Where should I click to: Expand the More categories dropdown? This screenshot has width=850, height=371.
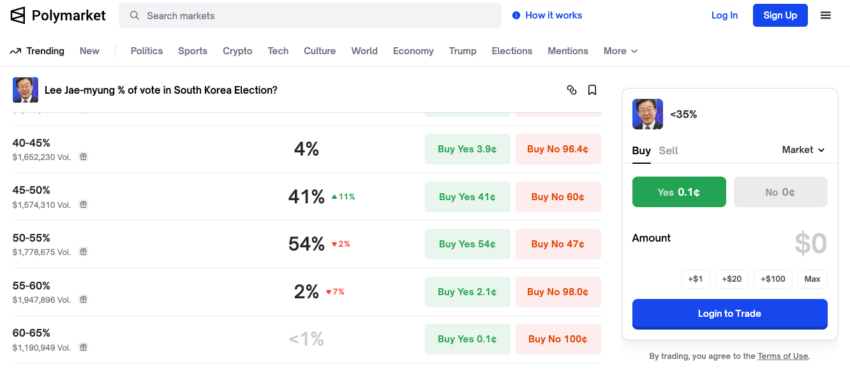tap(620, 51)
